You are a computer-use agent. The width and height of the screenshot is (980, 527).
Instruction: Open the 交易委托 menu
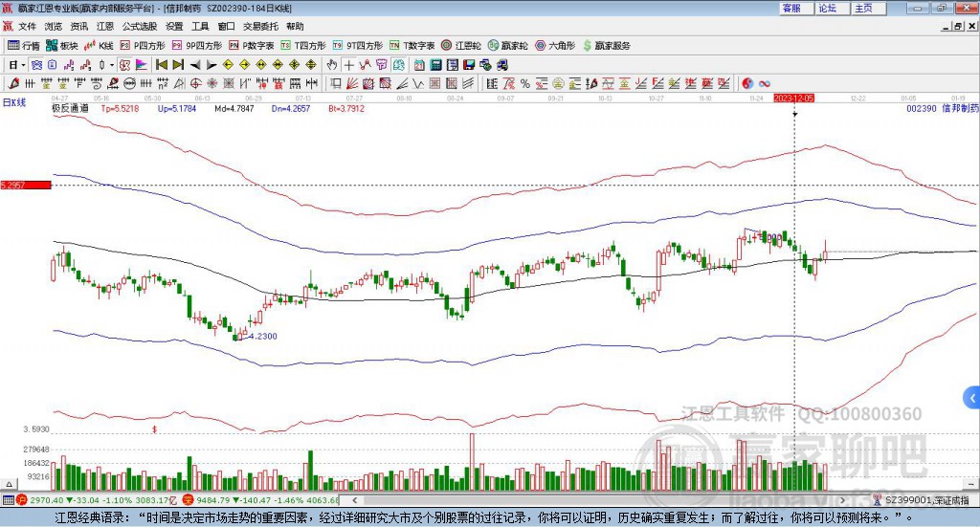click(x=260, y=26)
